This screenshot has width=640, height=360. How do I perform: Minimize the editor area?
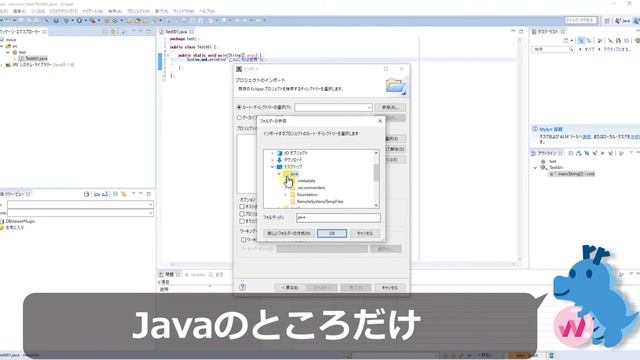[x=513, y=31]
